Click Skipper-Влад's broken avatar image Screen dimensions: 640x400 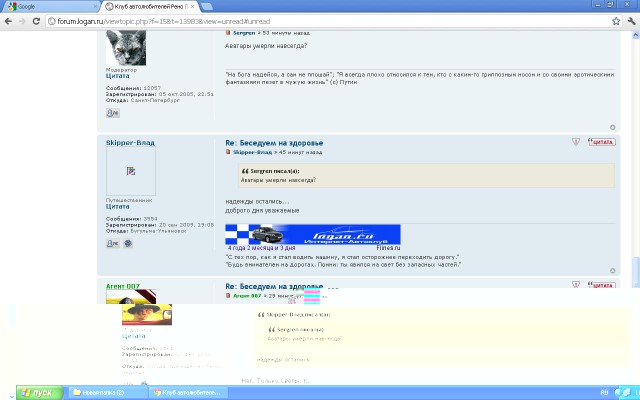(131, 171)
